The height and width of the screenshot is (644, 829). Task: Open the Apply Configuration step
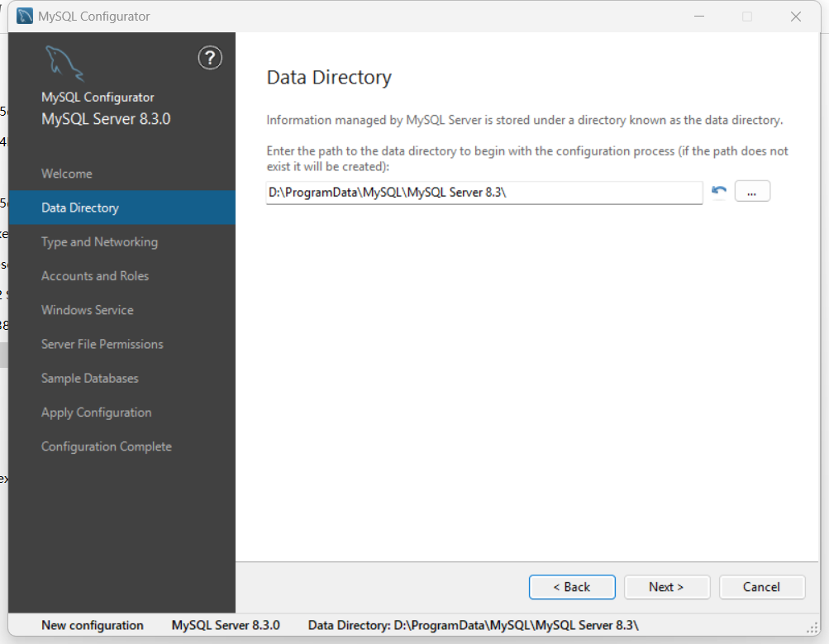pos(121,413)
